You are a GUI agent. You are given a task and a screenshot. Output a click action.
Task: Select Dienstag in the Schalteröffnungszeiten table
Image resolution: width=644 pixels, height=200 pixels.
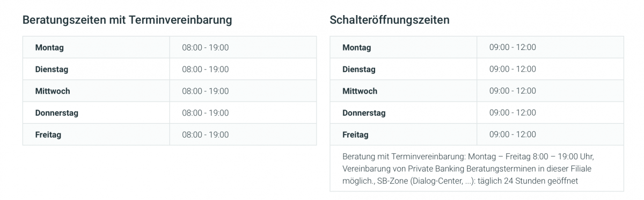click(x=359, y=69)
